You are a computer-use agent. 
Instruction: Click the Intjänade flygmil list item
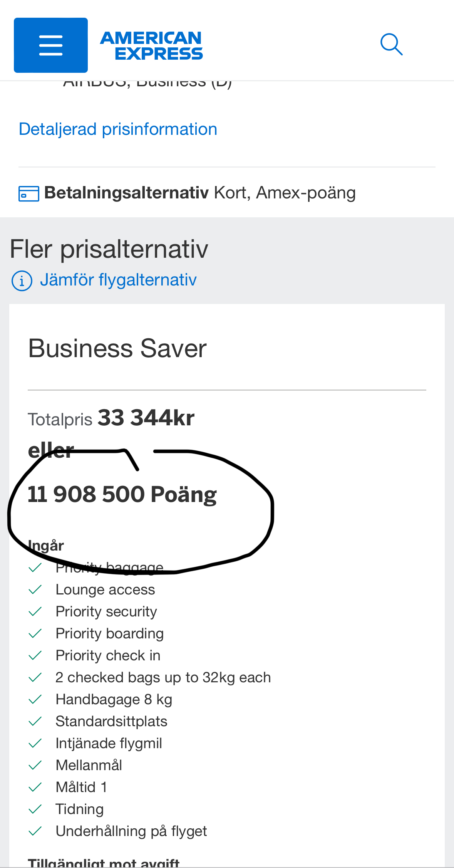click(109, 742)
